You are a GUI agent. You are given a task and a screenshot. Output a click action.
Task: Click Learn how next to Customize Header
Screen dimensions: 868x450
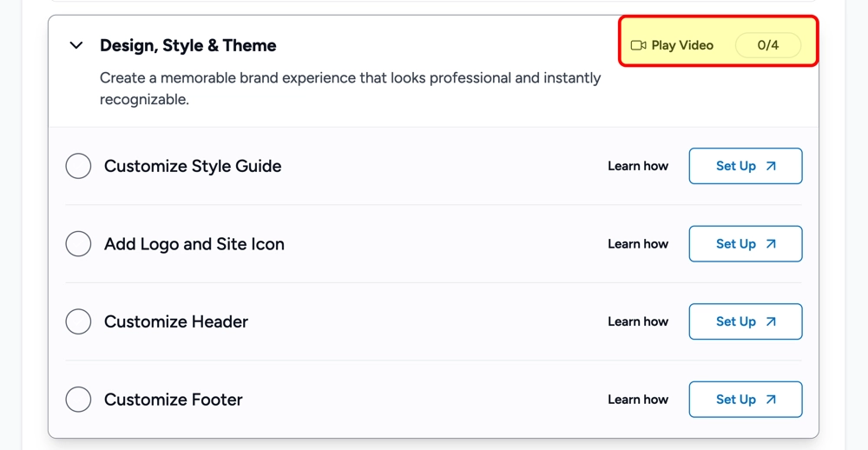point(638,321)
